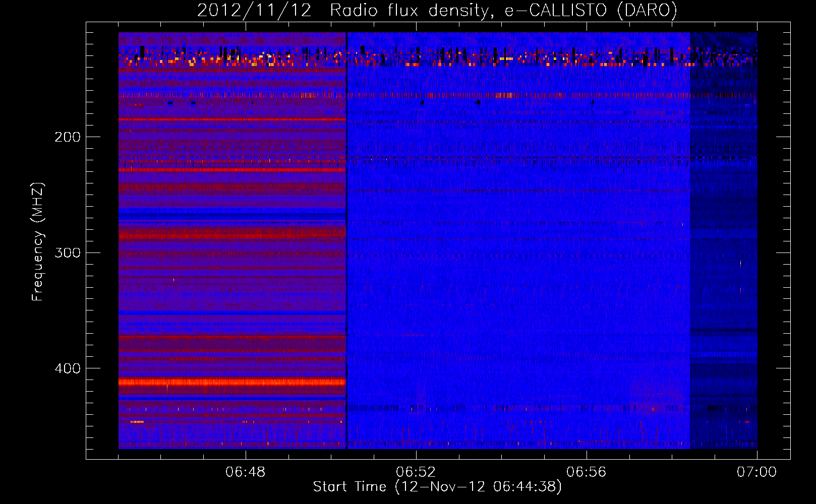Click the 06:56 time tick label
This screenshot has height=504, width=816.
587,472
